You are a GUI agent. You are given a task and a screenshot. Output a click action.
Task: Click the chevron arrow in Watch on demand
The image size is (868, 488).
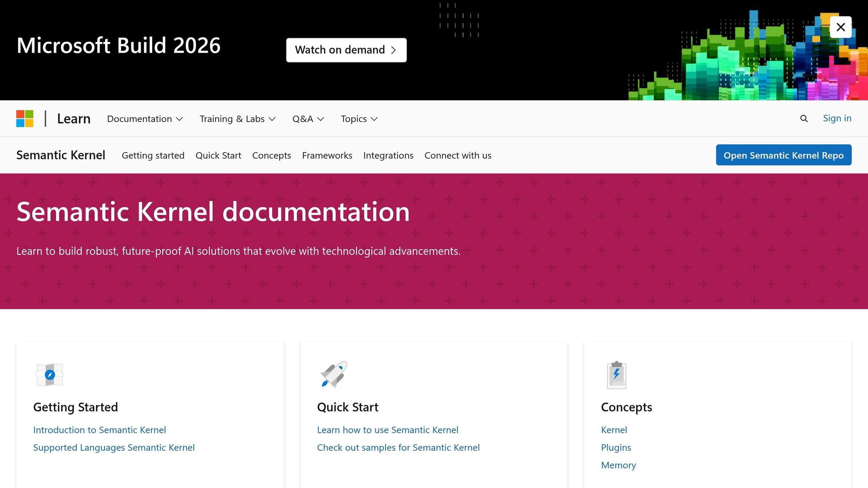point(393,50)
